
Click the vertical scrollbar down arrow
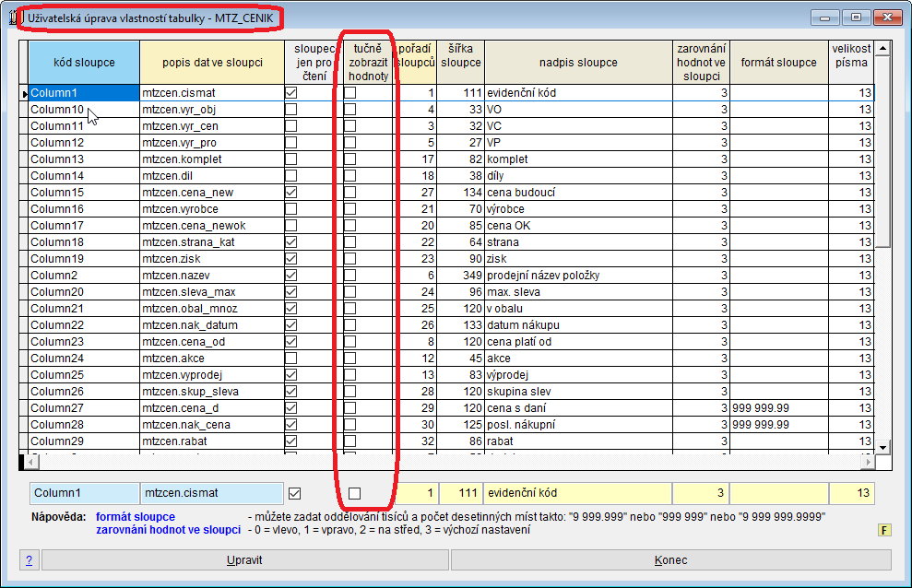(882, 446)
